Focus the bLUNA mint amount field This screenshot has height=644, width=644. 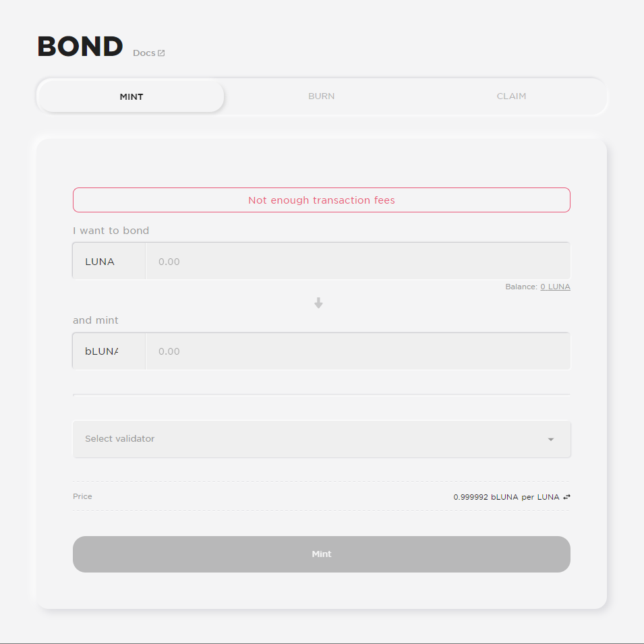click(357, 351)
